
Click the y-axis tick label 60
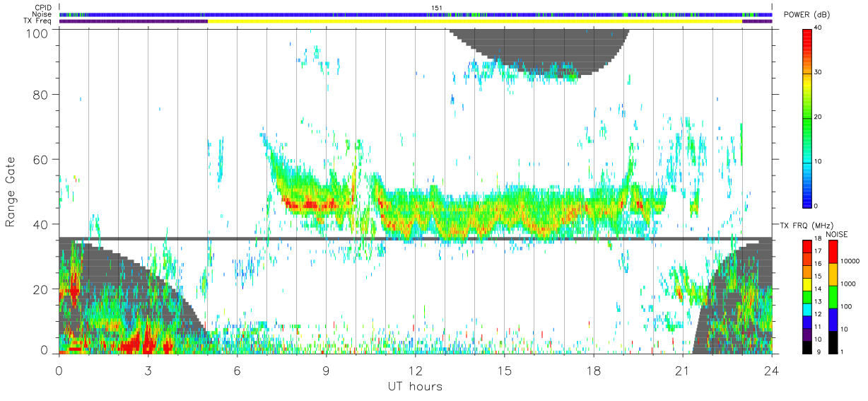click(x=41, y=159)
